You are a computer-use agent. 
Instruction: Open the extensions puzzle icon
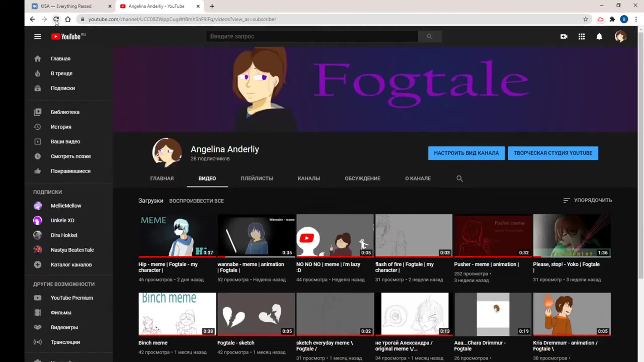click(x=612, y=19)
